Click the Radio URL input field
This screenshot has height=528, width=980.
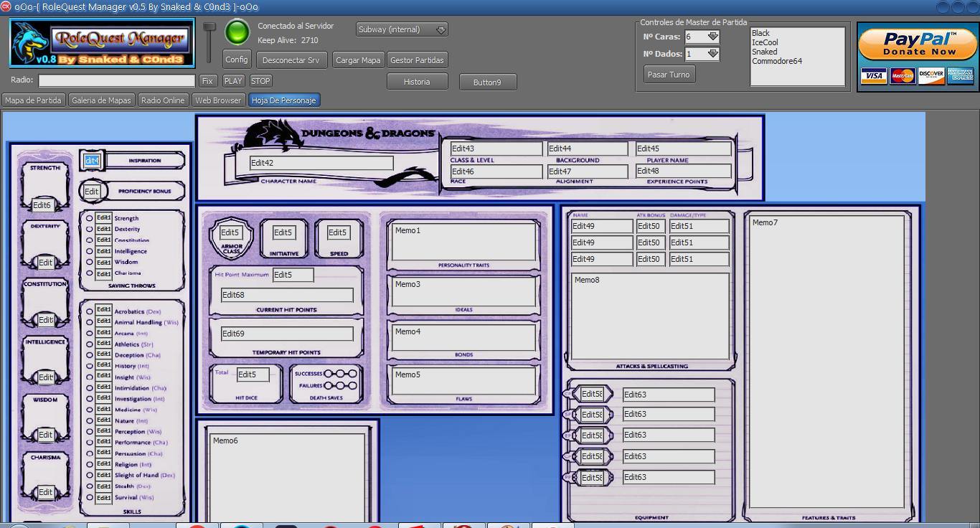tap(117, 81)
